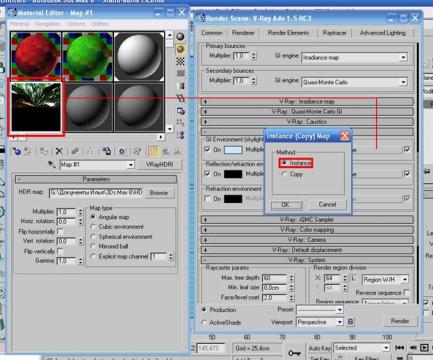Viewport: 433px width, 360px height.
Task: Open the Viewport Perspective dropdown
Action: pos(339,322)
